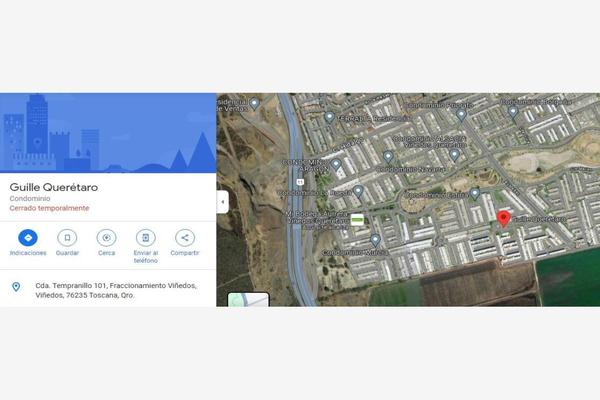Click the Condominio Galicia map marker

click(474, 194)
